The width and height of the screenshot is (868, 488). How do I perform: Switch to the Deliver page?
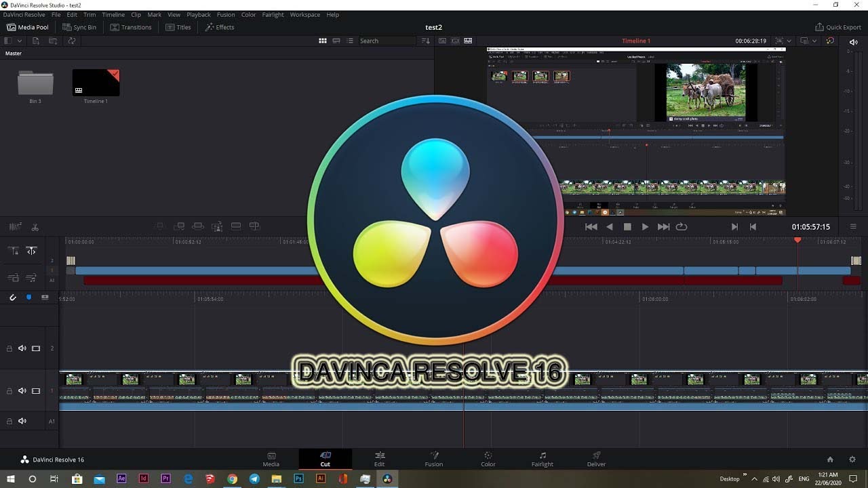(x=597, y=459)
